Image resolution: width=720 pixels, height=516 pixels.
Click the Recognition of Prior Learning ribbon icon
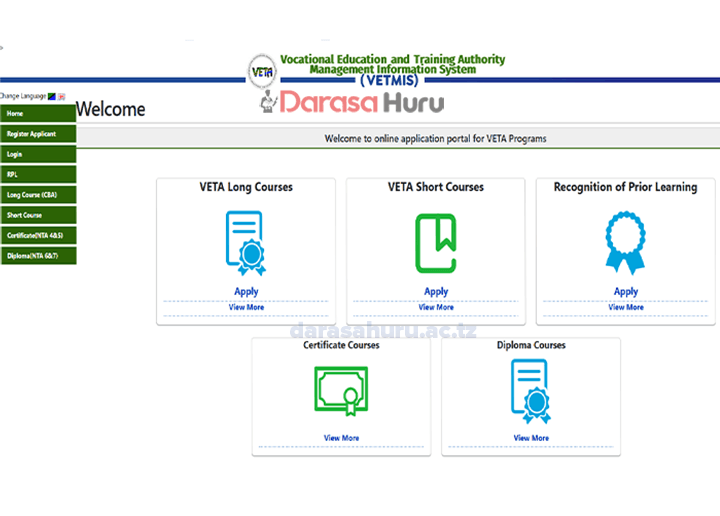coord(625,243)
